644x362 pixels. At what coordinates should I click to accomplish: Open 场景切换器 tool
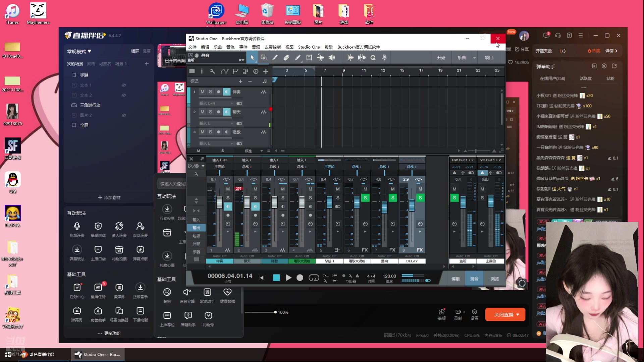click(x=119, y=314)
